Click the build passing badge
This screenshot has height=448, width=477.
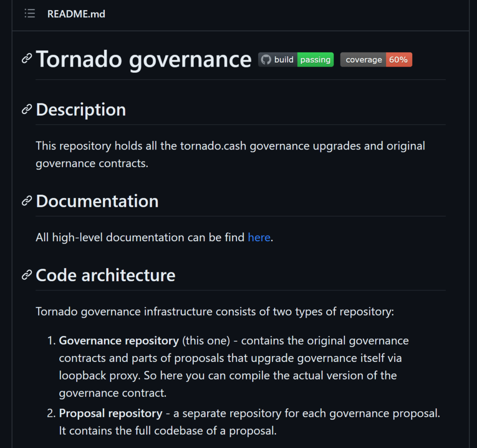coord(296,60)
